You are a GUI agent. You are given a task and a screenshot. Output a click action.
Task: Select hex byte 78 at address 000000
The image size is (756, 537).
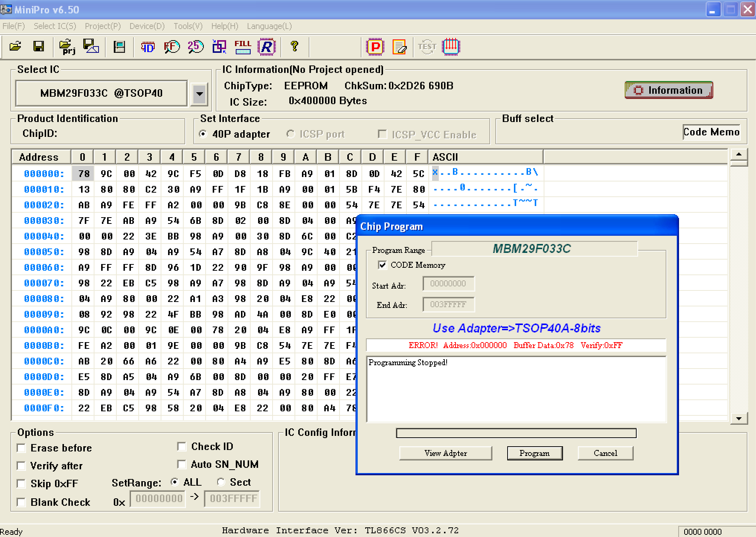click(x=84, y=174)
